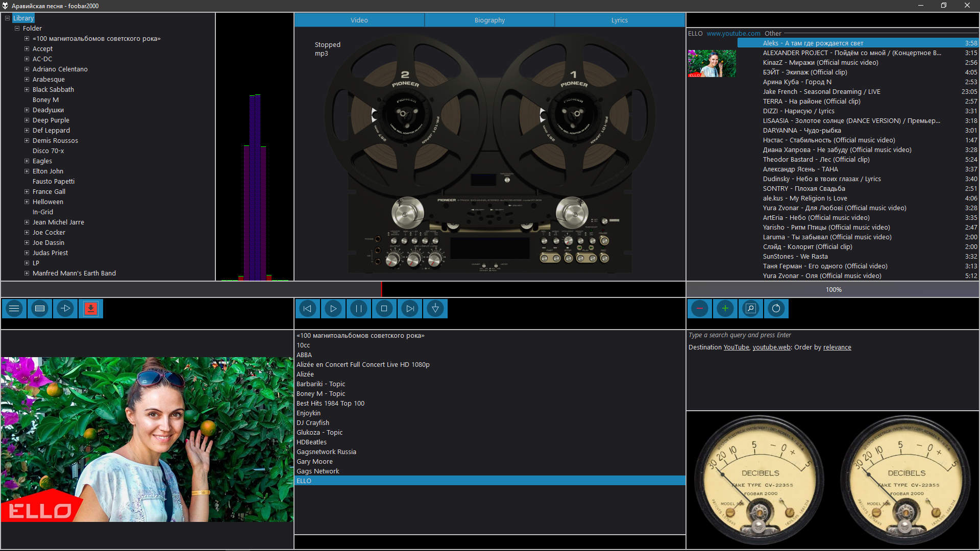This screenshot has height=551, width=980.
Task: Collapse the Library root node
Action: (7, 18)
